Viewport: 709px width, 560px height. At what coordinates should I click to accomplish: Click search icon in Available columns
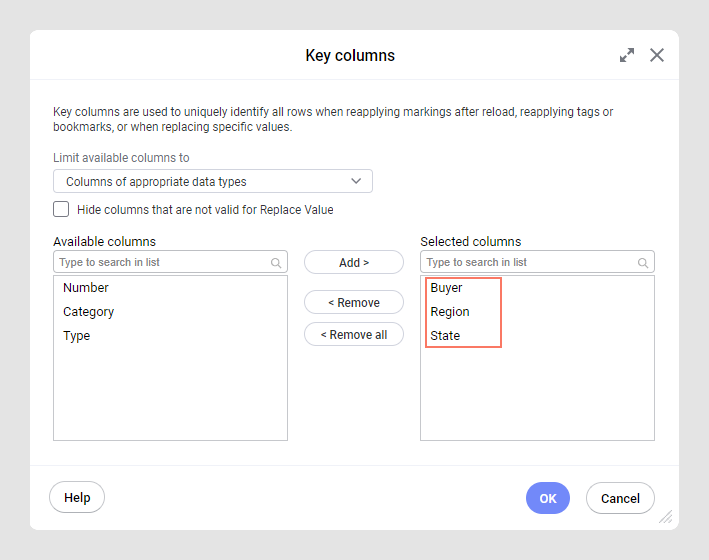click(x=276, y=263)
